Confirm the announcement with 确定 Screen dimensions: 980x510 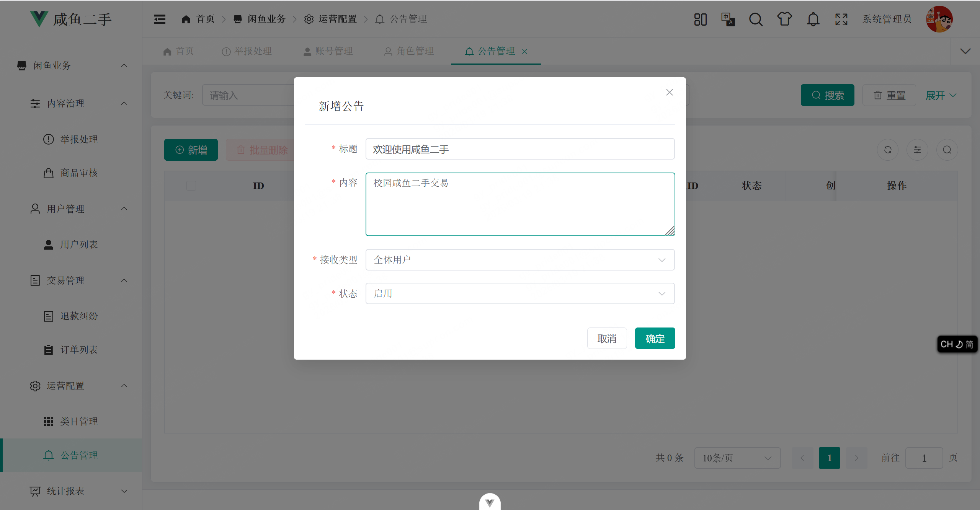click(x=655, y=338)
